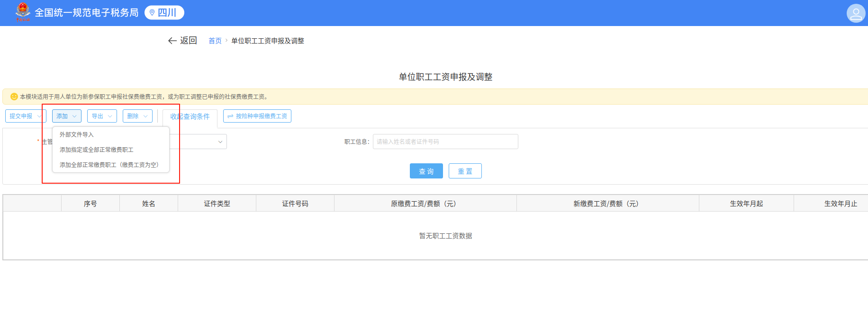Open the 提交申报 dropdown

click(x=26, y=116)
